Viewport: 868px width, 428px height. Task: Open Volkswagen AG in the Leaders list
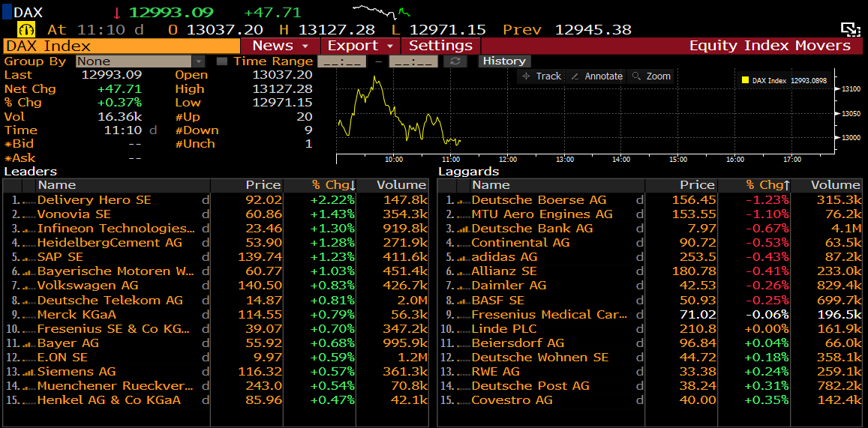pyautogui.click(x=88, y=286)
